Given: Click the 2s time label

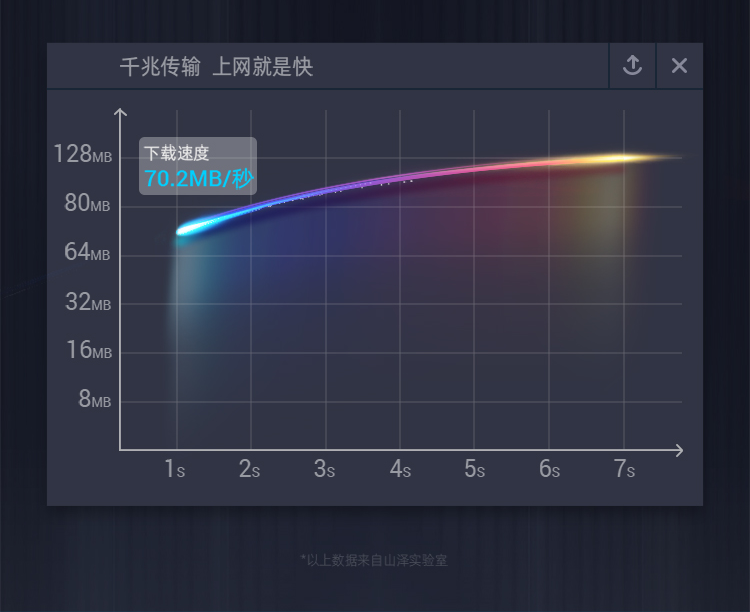Looking at the screenshot, I should (249, 468).
